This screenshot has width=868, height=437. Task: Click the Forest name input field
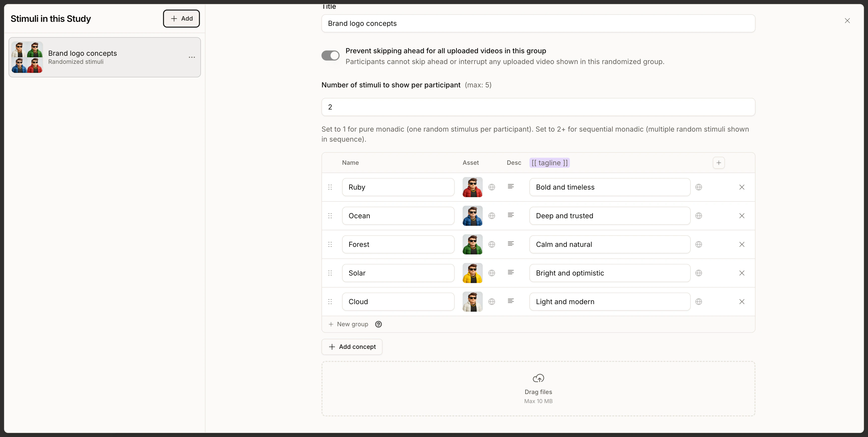point(398,244)
